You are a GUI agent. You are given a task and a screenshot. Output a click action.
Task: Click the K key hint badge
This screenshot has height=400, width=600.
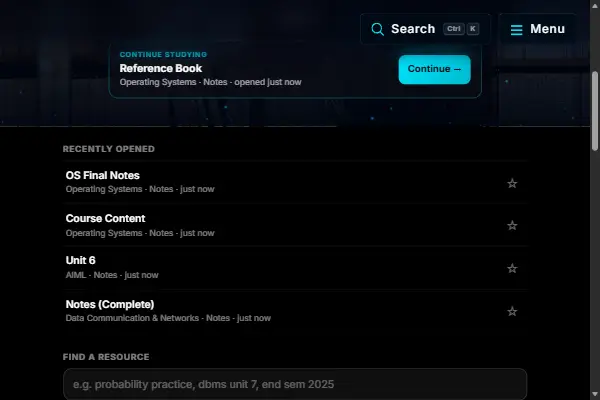[473, 29]
